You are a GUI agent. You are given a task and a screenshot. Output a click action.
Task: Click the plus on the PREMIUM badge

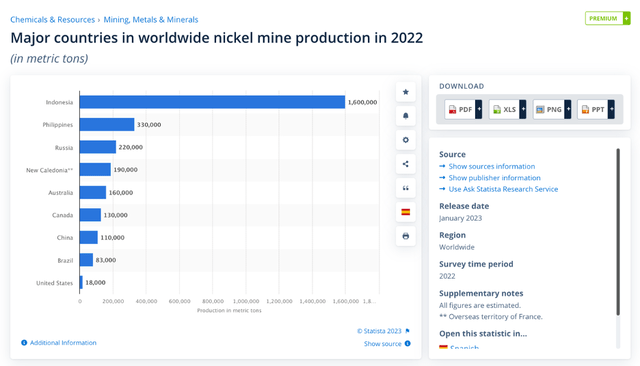pos(627,18)
